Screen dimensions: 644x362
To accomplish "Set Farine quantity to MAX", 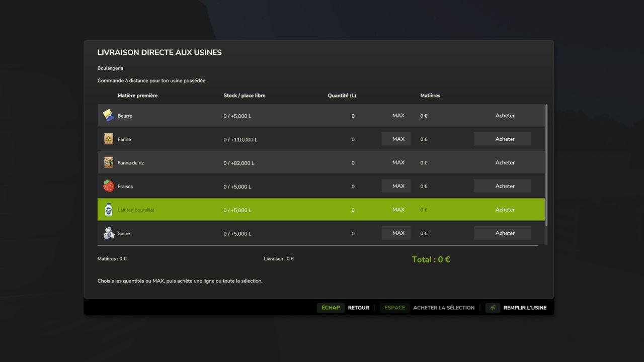I will coord(396,139).
